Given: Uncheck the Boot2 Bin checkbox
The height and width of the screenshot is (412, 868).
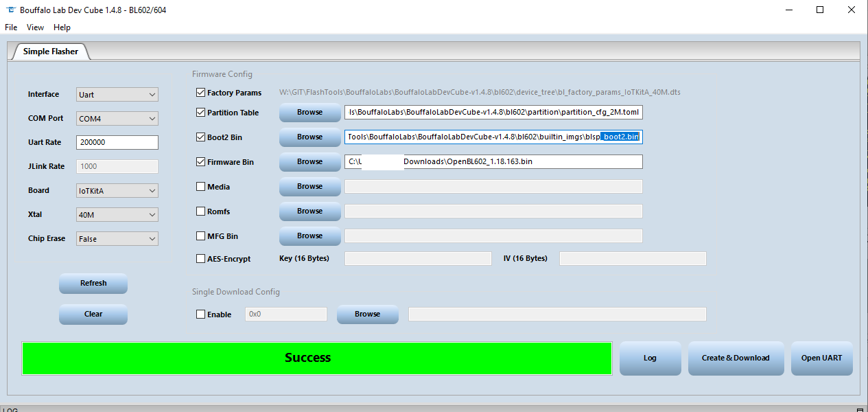Looking at the screenshot, I should coord(201,137).
